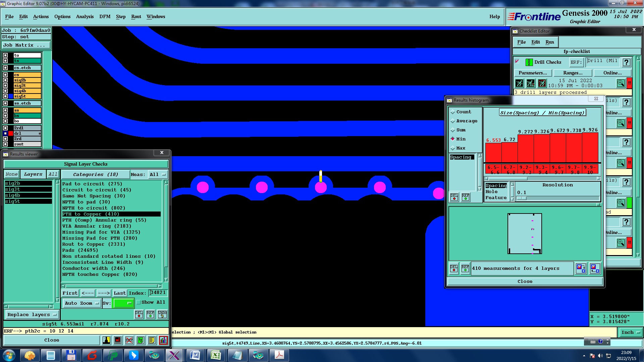Viewport: 644px width, 362px height.
Task: Click the UNDO icon in Results viewer
Action: pos(162,314)
